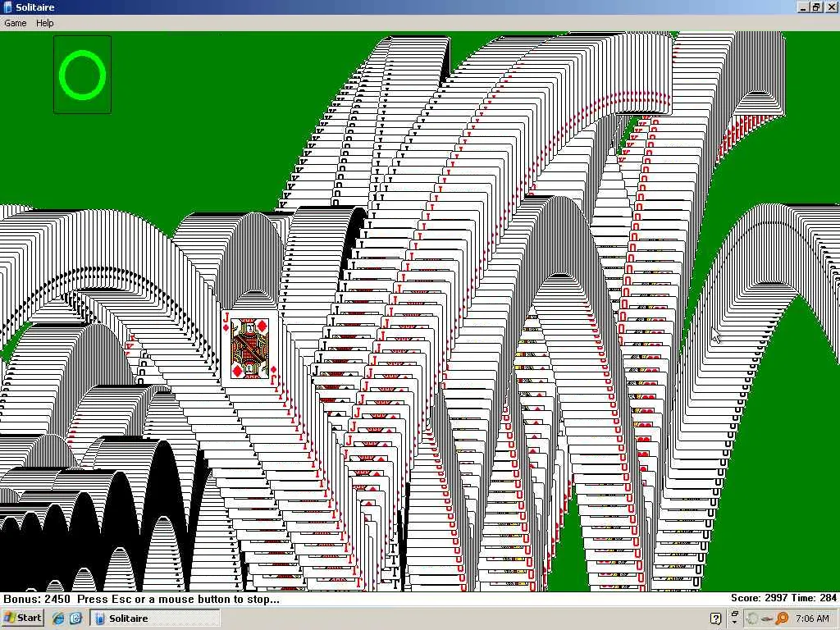Minimize the Solitaire window

[x=803, y=7]
